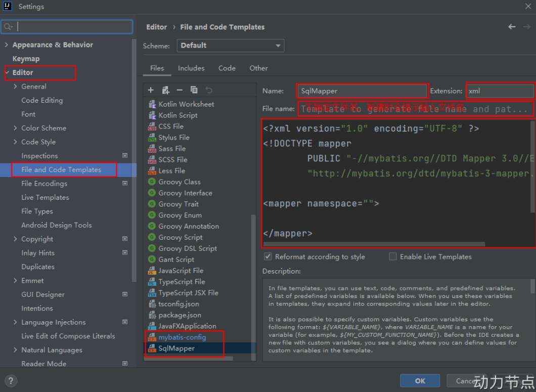Click the settings search field
Screen dimensions: 536x392
point(67,27)
